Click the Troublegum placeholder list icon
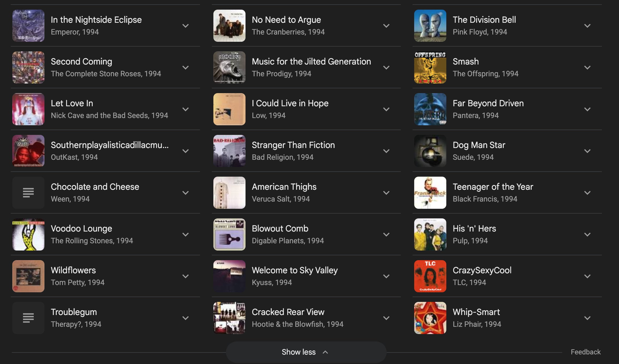Image resolution: width=619 pixels, height=364 pixels. pyautogui.click(x=28, y=318)
